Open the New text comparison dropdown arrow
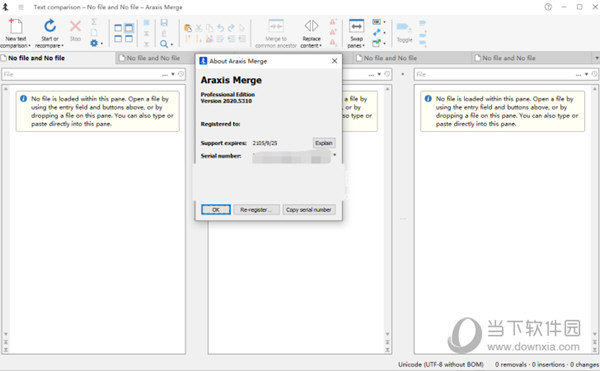Image resolution: width=600 pixels, height=371 pixels. 29,46
